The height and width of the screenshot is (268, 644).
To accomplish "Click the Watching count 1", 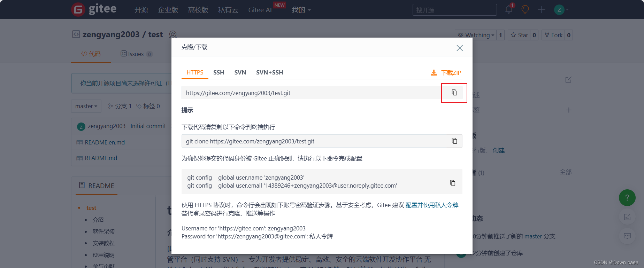I will pyautogui.click(x=500, y=35).
